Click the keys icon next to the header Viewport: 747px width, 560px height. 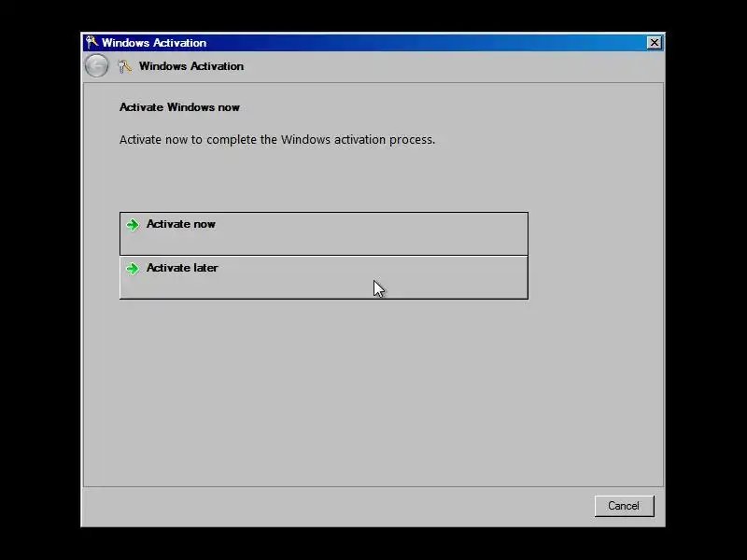124,66
